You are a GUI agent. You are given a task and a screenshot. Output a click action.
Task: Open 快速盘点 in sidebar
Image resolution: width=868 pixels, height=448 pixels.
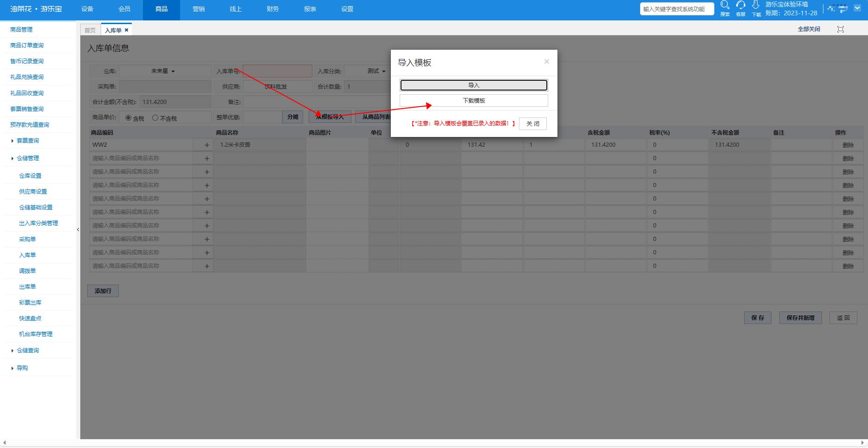30,318
